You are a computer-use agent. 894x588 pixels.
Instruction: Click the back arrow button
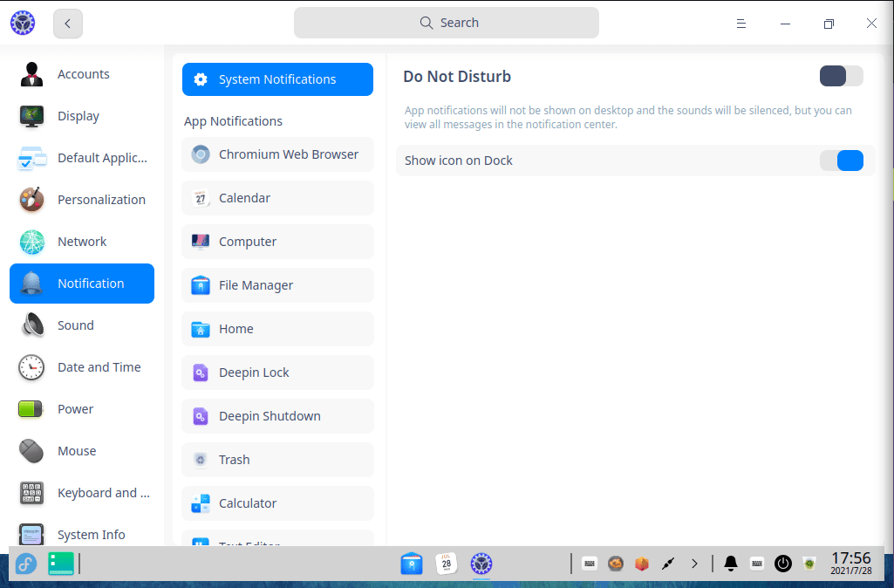click(x=68, y=24)
